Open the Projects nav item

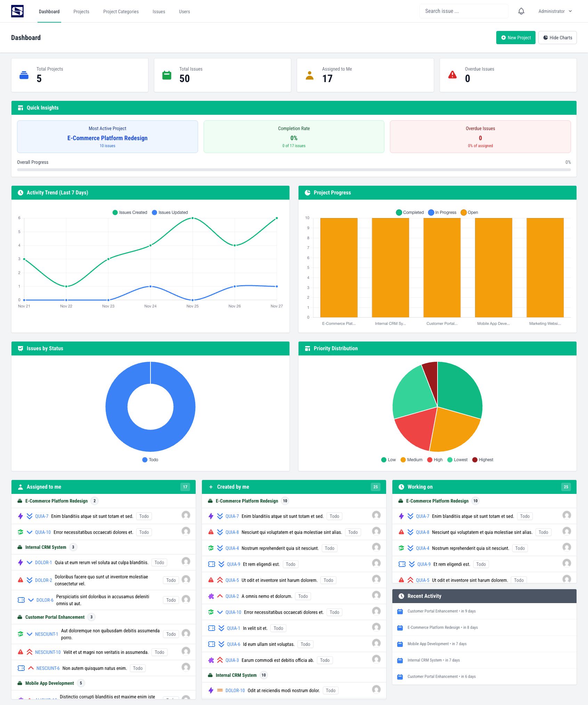click(81, 11)
